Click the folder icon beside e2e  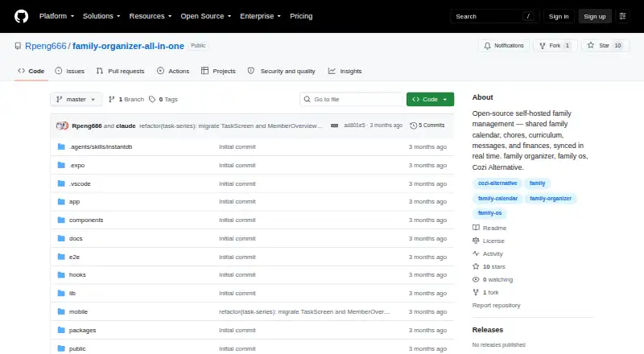coord(61,257)
